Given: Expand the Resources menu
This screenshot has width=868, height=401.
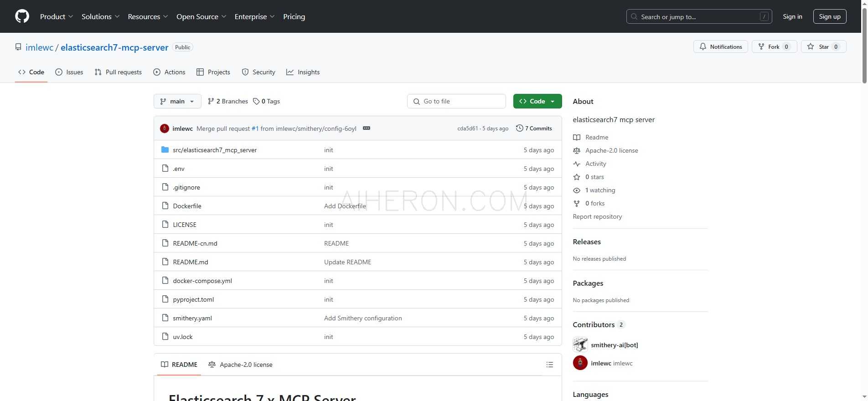Looking at the screenshot, I should coord(148,16).
